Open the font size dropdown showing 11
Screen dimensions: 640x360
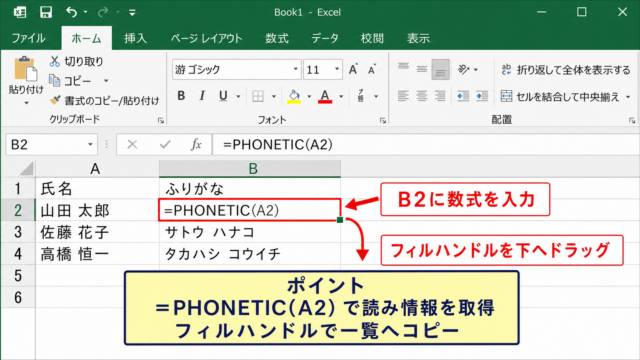click(x=337, y=69)
